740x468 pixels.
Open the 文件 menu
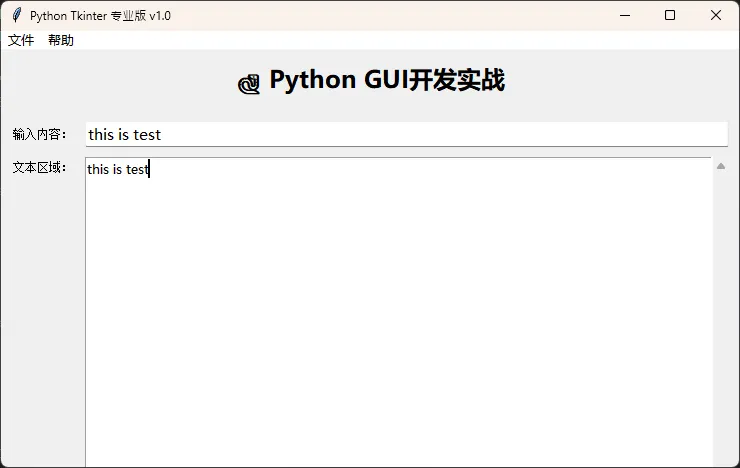pos(21,40)
